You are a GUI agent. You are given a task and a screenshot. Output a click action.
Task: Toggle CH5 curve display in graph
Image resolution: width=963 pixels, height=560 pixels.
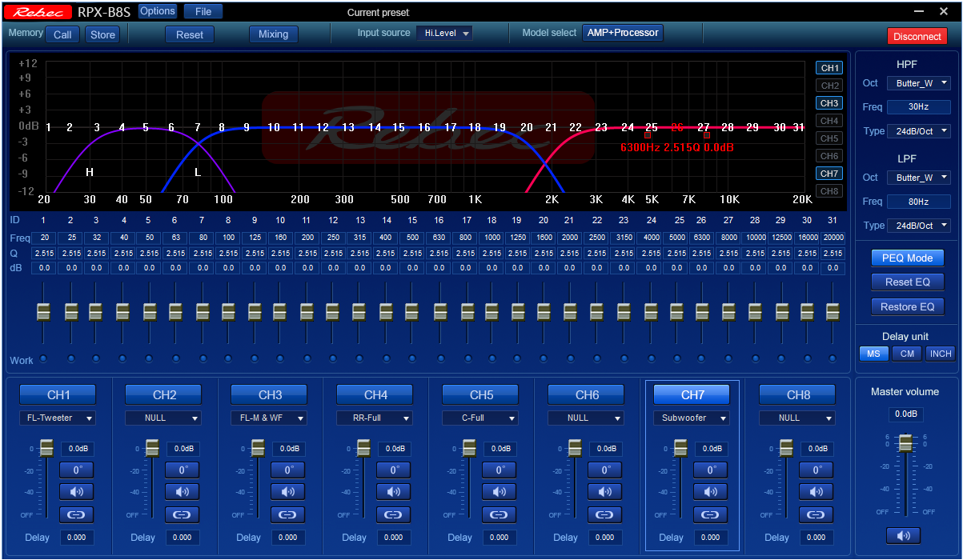829,138
